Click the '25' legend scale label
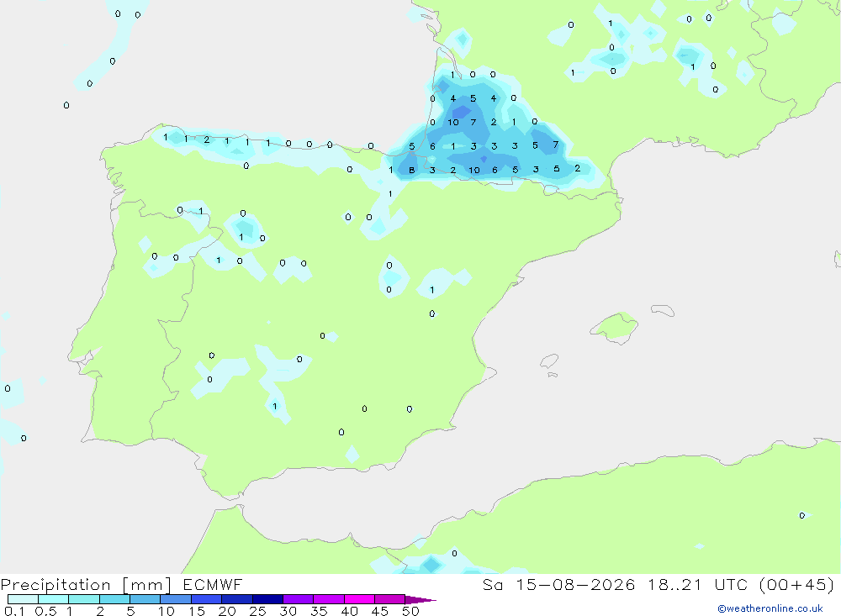 258,611
